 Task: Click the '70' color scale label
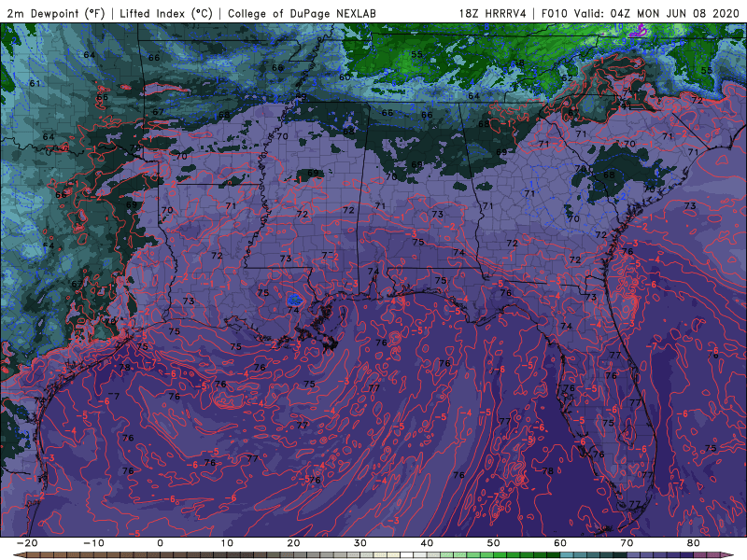coord(627,543)
